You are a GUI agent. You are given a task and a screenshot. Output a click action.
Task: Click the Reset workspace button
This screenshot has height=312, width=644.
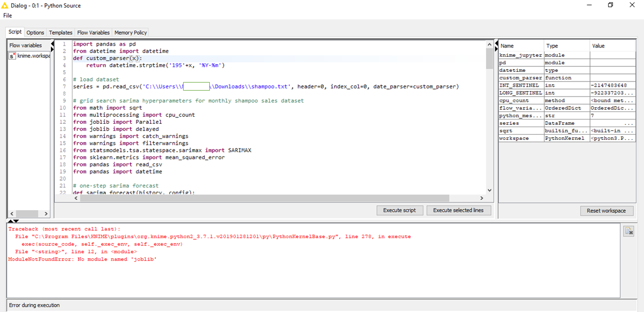606,211
